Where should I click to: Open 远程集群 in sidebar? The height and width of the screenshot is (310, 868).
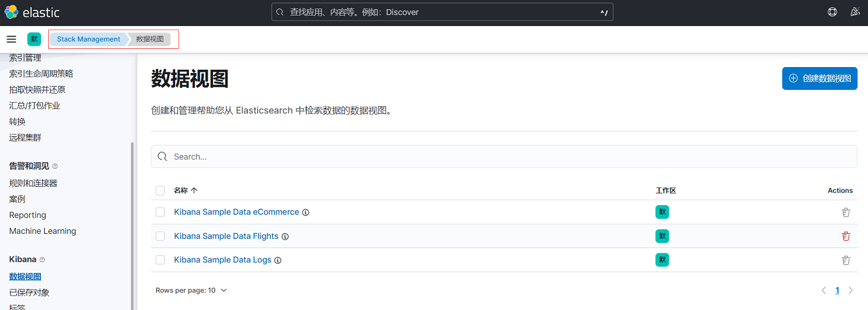tap(25, 137)
